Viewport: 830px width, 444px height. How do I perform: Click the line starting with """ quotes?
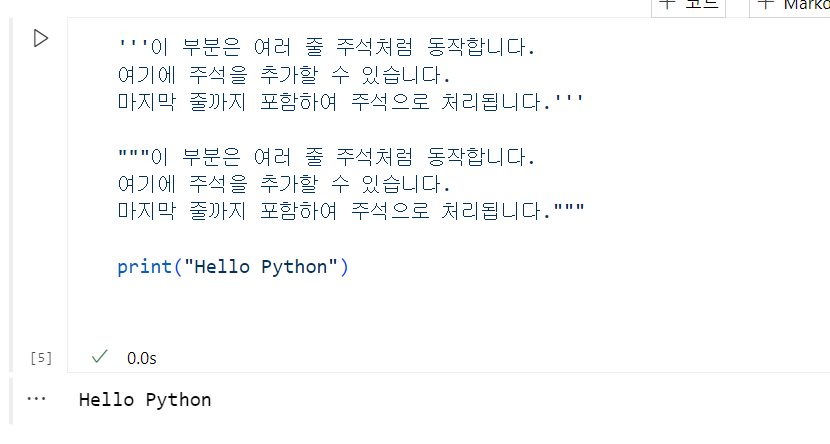(x=326, y=157)
